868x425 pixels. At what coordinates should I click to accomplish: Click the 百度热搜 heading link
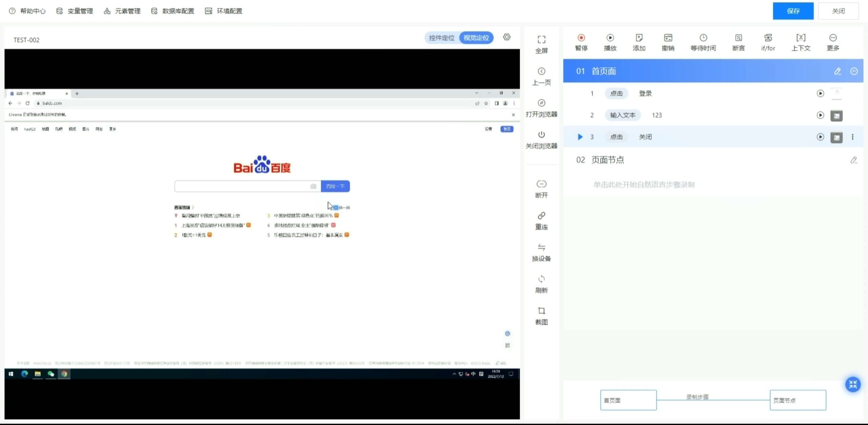pyautogui.click(x=182, y=207)
